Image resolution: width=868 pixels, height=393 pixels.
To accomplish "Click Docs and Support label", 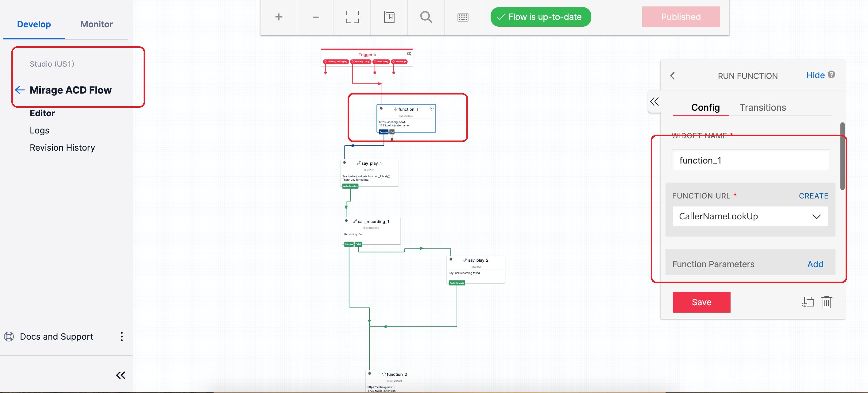I will 56,336.
